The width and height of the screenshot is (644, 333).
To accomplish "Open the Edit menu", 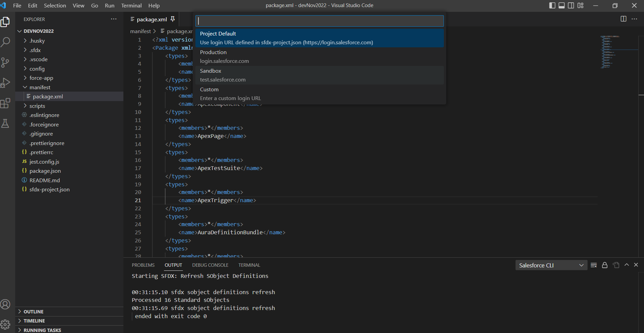I will coord(32,5).
